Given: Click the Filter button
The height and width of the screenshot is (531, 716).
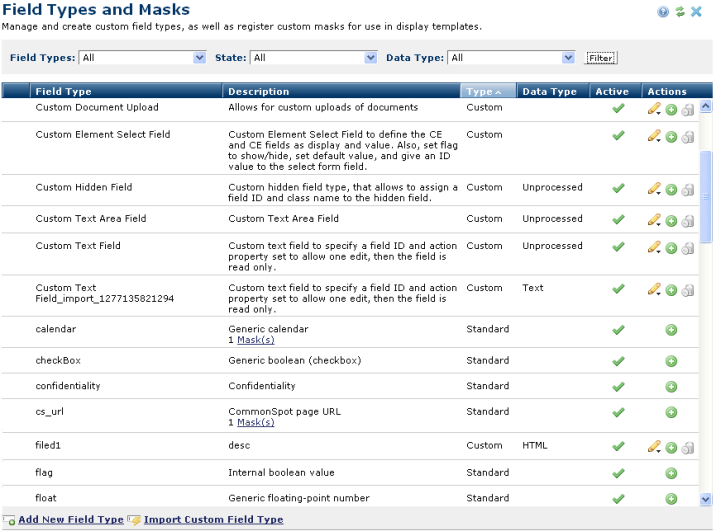Looking at the screenshot, I should 601,58.
